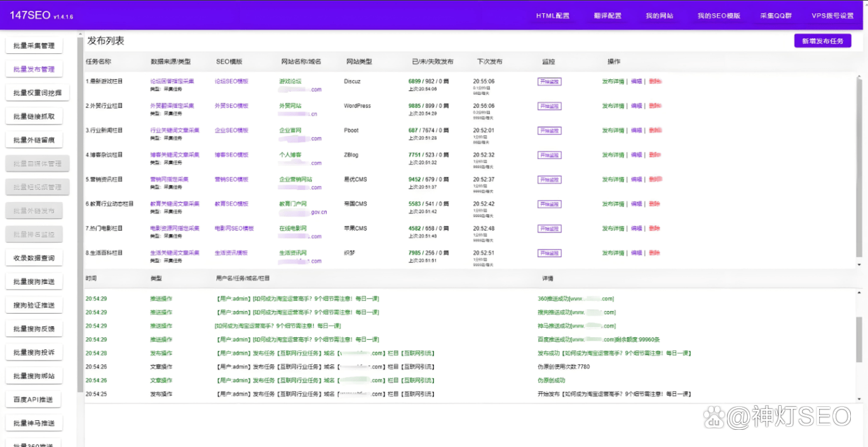This screenshot has width=868, height=447.
Task: Open VPS拨号设置 from the top bar
Action: (832, 16)
